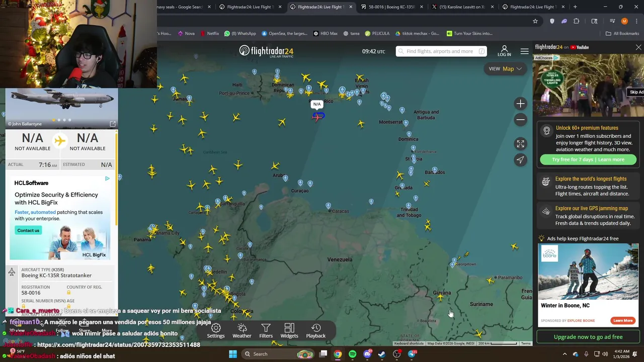Open Task View on the taskbar
The width and height of the screenshot is (644, 362).
pyautogui.click(x=324, y=354)
